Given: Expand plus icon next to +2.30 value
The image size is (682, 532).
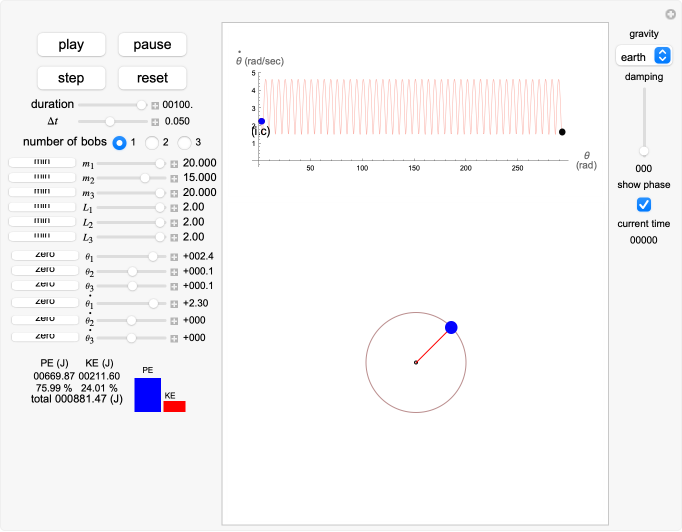Looking at the screenshot, I should pyautogui.click(x=174, y=304).
